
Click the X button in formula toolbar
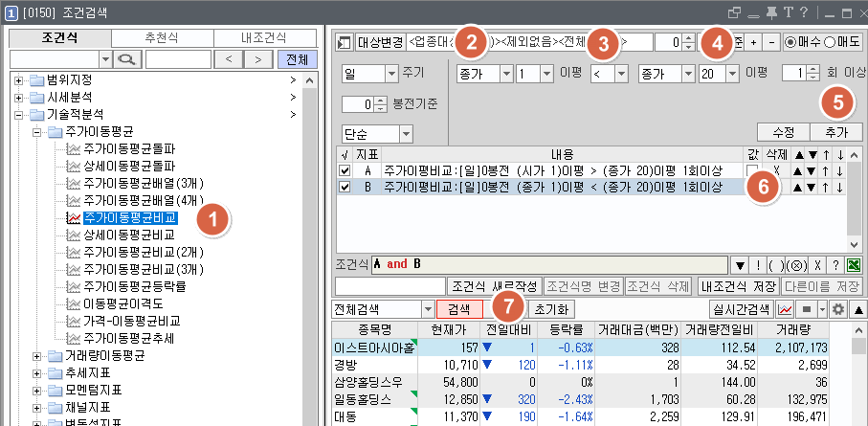(816, 265)
